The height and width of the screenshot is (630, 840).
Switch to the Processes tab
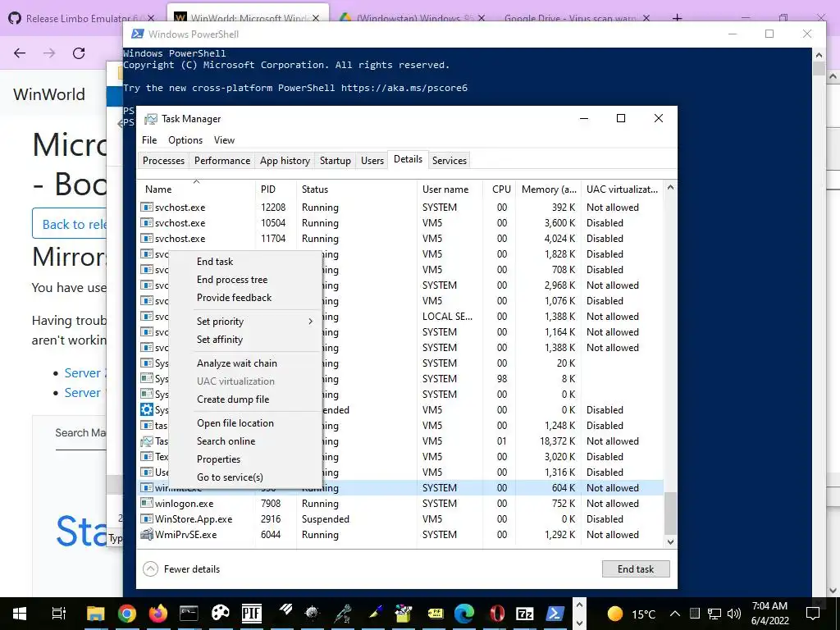click(163, 161)
